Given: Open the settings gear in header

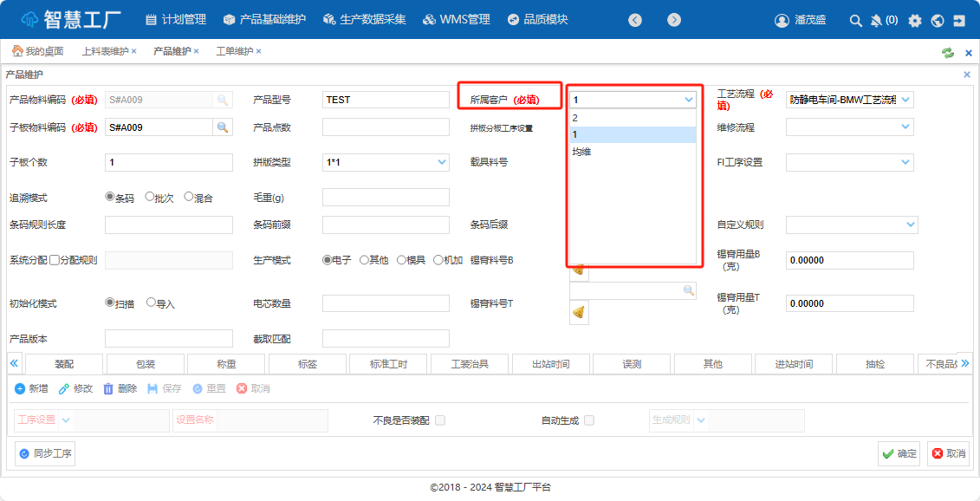Looking at the screenshot, I should (915, 20).
